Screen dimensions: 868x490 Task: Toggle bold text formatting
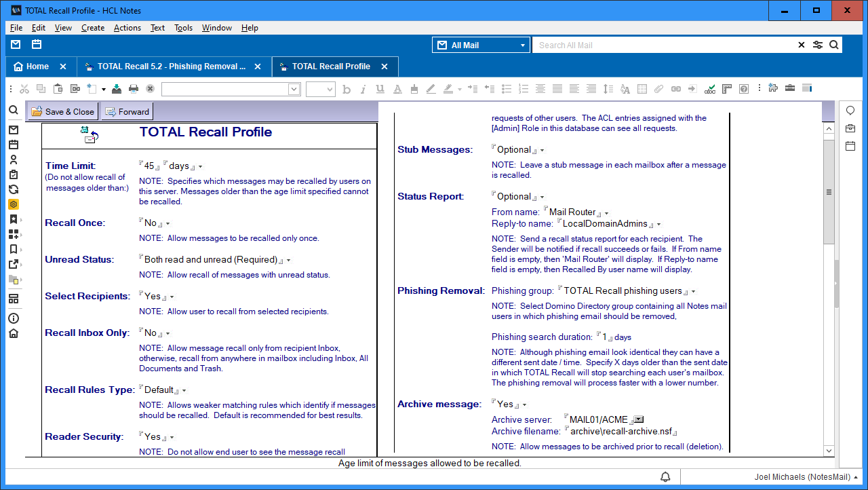pyautogui.click(x=347, y=89)
